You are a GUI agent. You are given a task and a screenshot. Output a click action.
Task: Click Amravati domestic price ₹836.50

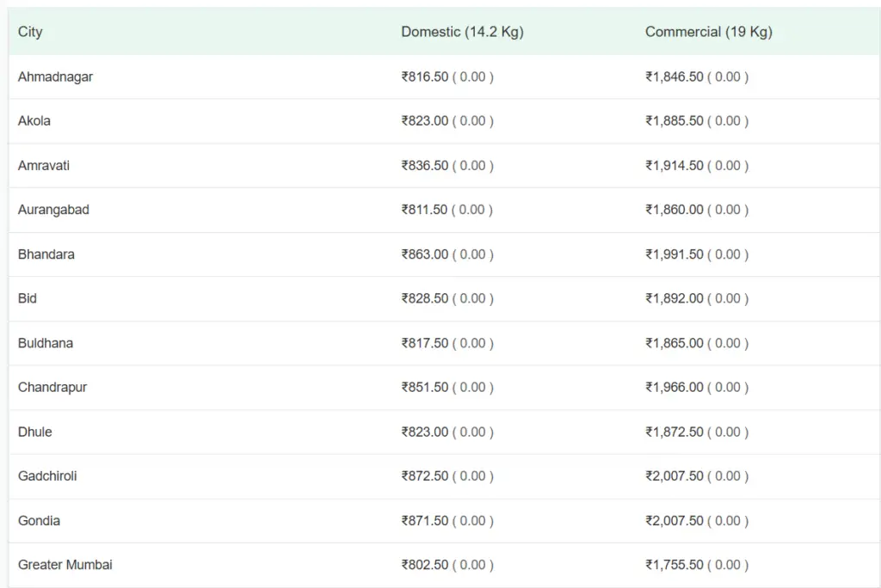click(x=425, y=166)
